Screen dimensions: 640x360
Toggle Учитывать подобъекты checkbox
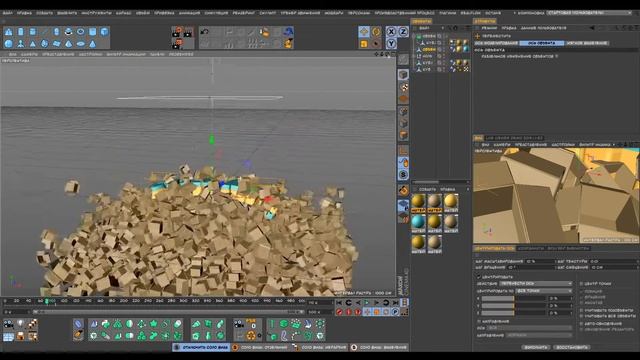582,311
